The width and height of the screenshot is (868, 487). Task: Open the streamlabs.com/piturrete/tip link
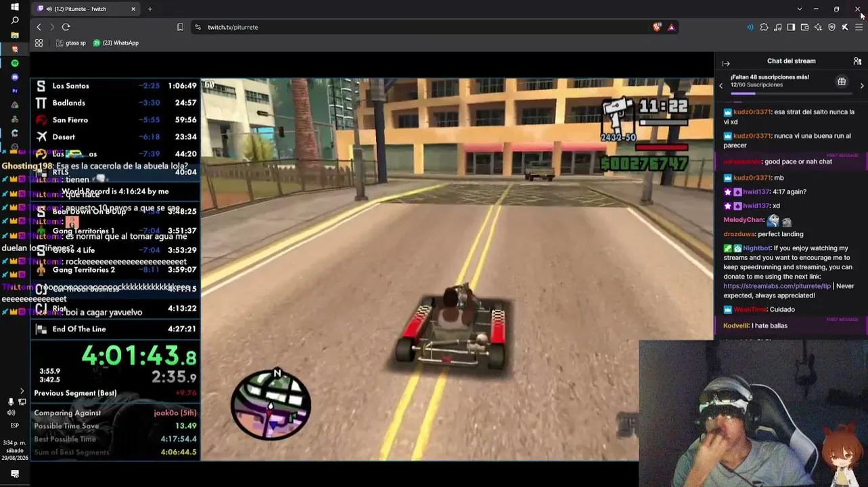click(777, 286)
